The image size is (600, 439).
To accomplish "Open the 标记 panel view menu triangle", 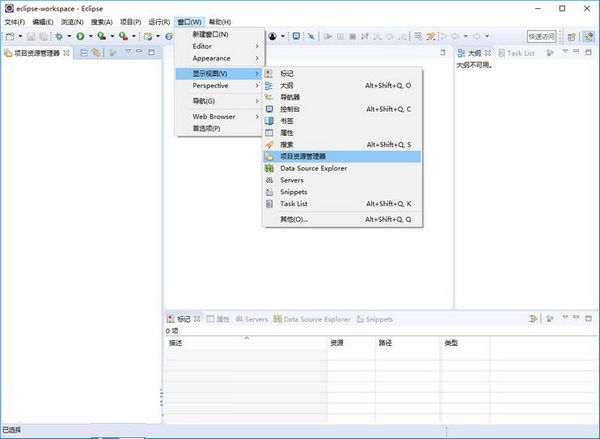I will [x=565, y=317].
